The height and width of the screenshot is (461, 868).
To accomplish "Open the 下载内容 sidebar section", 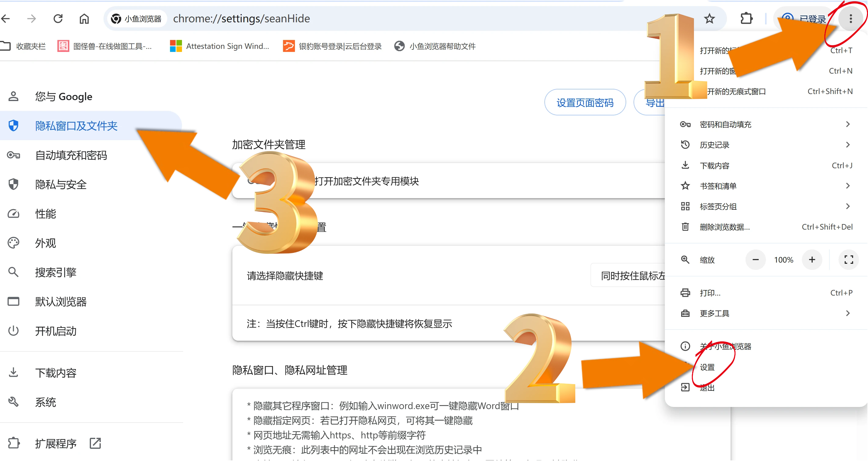I will point(91,373).
